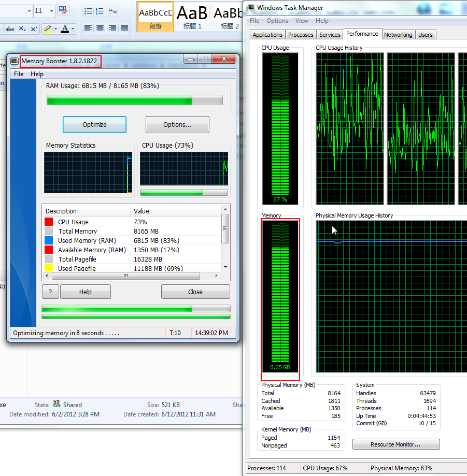The image size is (467, 476).
Task: Toggle subscript formatting
Action: tap(22, 28)
